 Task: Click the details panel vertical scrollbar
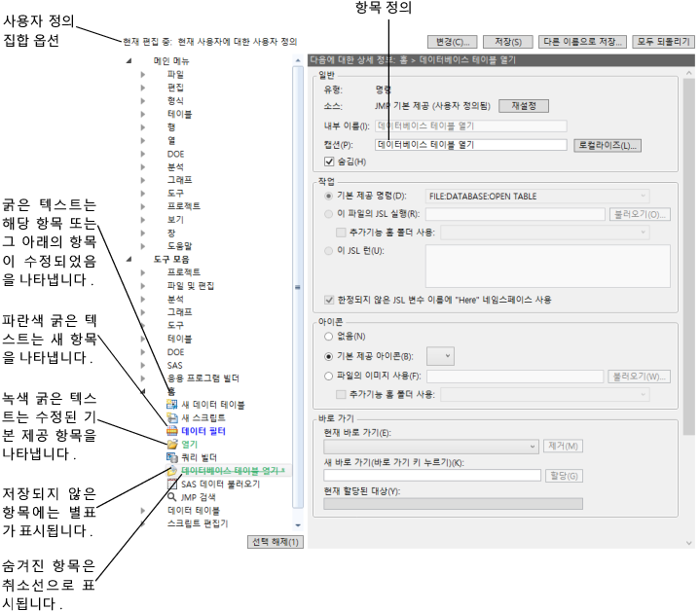(x=689, y=257)
